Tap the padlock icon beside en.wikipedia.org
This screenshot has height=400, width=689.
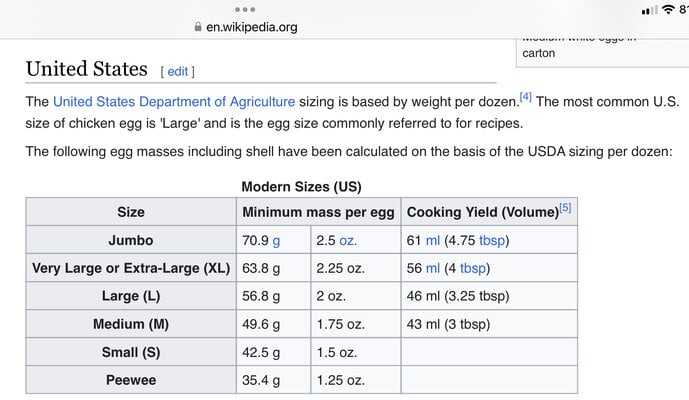pos(198,27)
